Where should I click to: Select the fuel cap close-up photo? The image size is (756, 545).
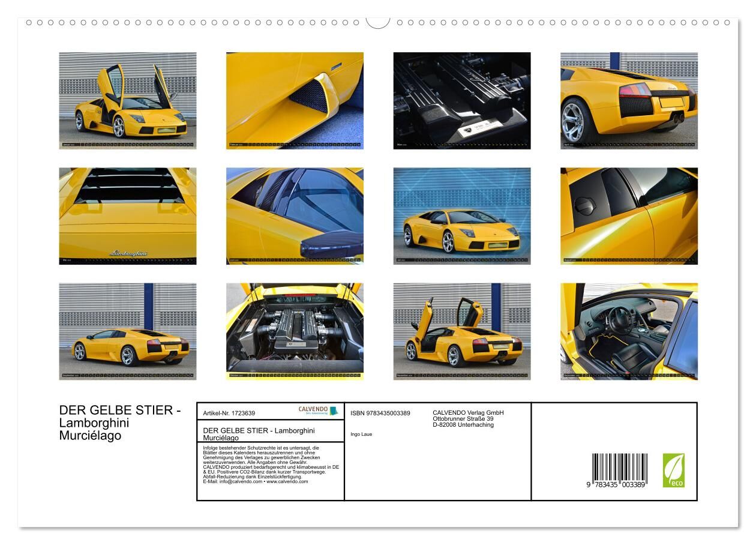click(x=629, y=215)
